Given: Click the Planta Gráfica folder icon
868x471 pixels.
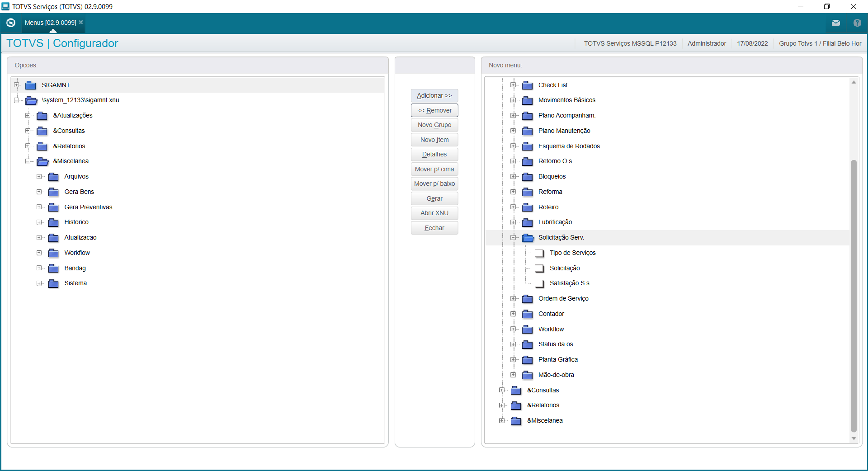Looking at the screenshot, I should pyautogui.click(x=528, y=360).
